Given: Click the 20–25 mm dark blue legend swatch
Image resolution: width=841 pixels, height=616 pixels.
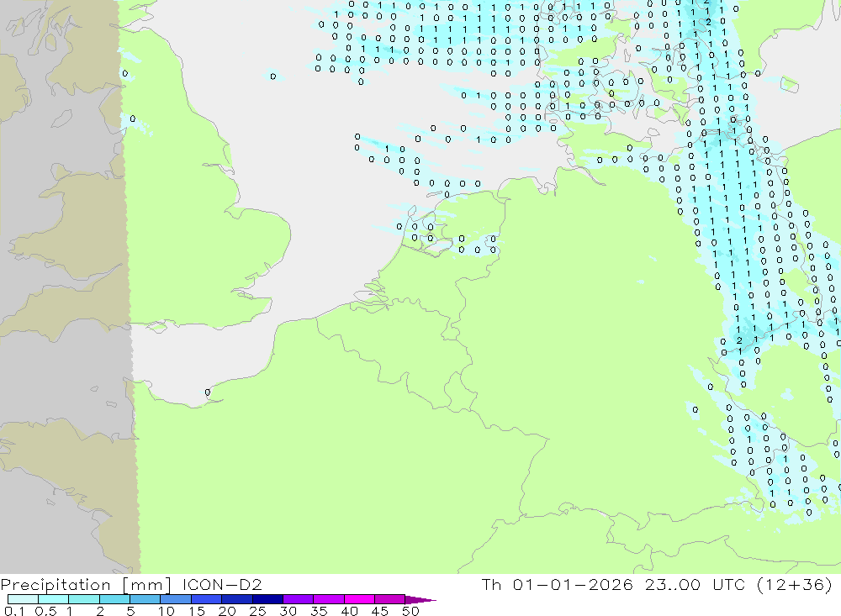Looking at the screenshot, I should click(x=236, y=599).
